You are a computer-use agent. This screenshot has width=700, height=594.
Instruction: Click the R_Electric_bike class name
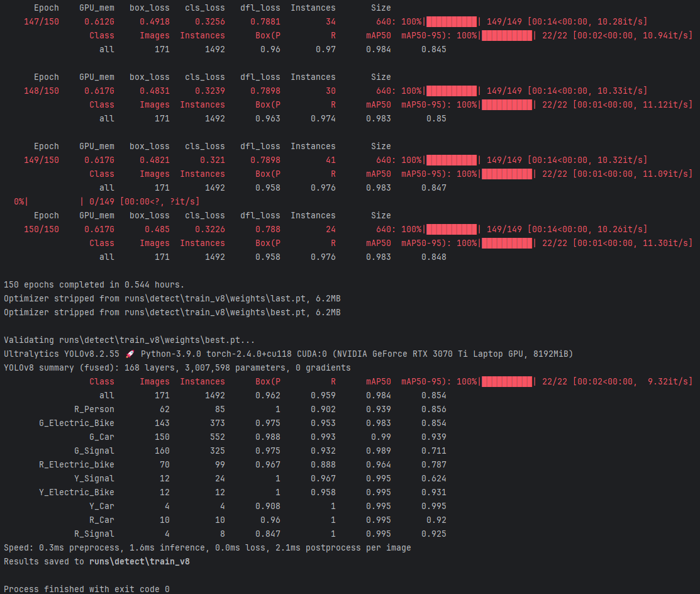(x=76, y=464)
